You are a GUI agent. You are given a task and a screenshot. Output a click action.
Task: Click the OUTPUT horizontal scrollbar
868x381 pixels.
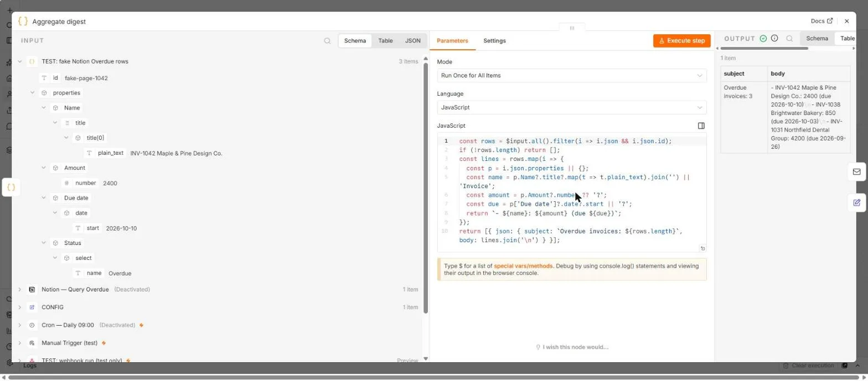pyautogui.click(x=764, y=48)
